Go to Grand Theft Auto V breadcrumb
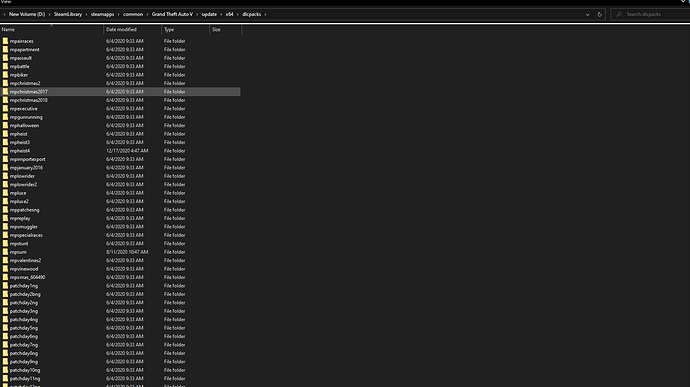The width and height of the screenshot is (690, 387). pyautogui.click(x=172, y=15)
